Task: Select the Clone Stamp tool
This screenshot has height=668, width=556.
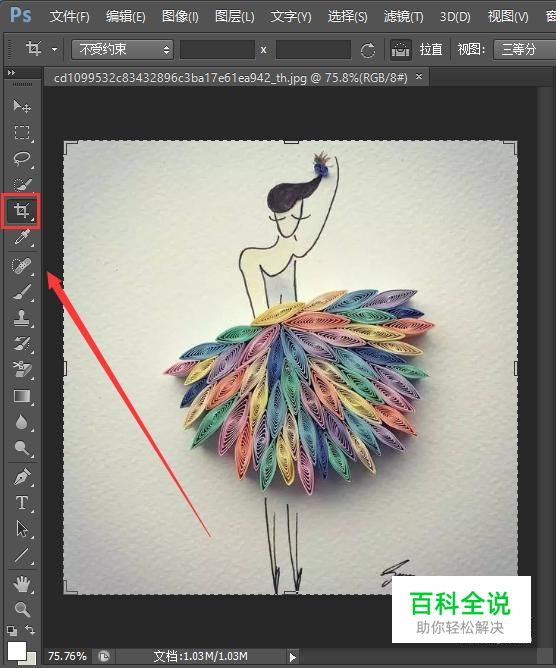Action: pyautogui.click(x=22, y=318)
